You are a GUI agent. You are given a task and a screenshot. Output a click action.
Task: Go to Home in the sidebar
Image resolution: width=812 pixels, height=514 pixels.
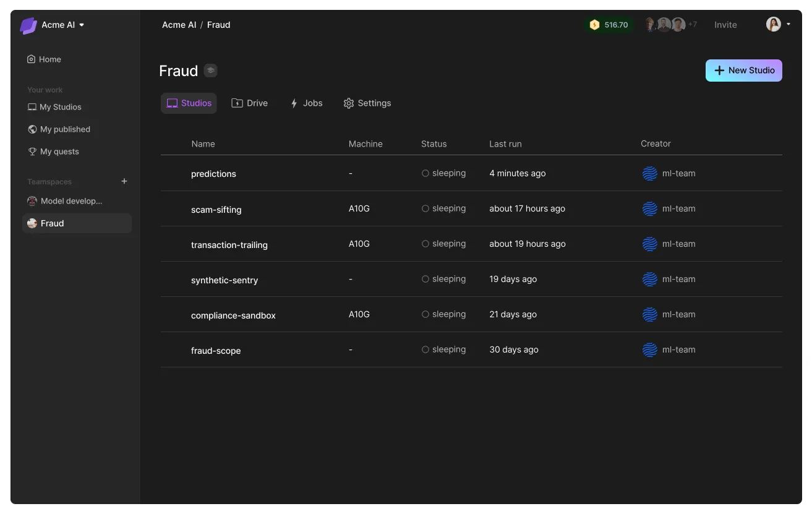(x=44, y=59)
